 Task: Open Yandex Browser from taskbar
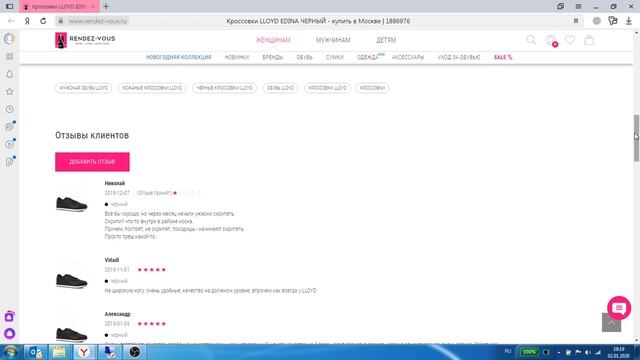point(84,352)
